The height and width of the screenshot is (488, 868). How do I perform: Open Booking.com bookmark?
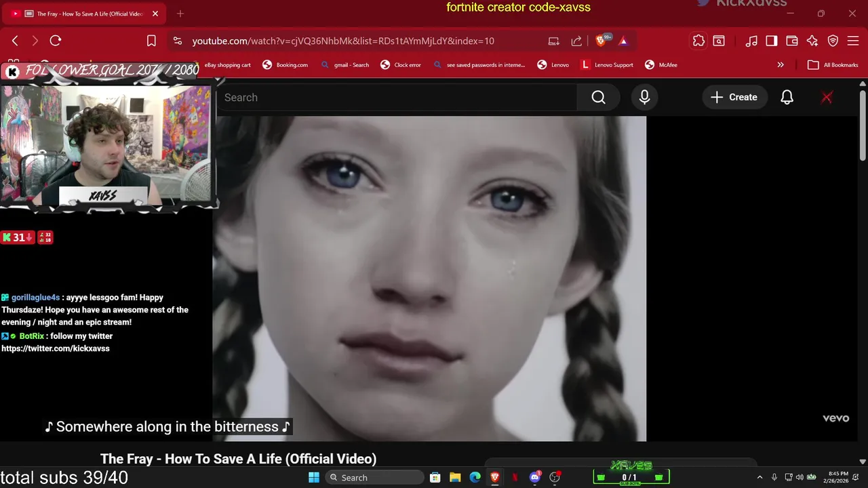pyautogui.click(x=285, y=65)
